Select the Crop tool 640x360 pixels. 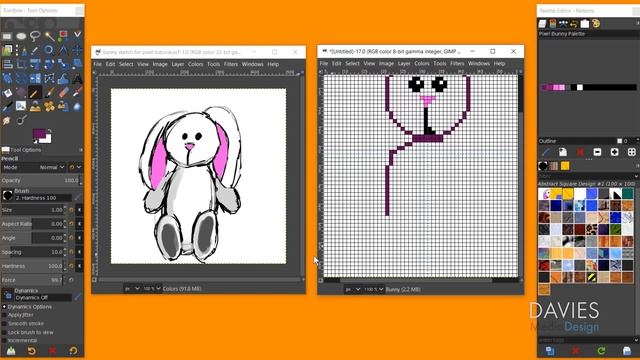tap(21, 64)
